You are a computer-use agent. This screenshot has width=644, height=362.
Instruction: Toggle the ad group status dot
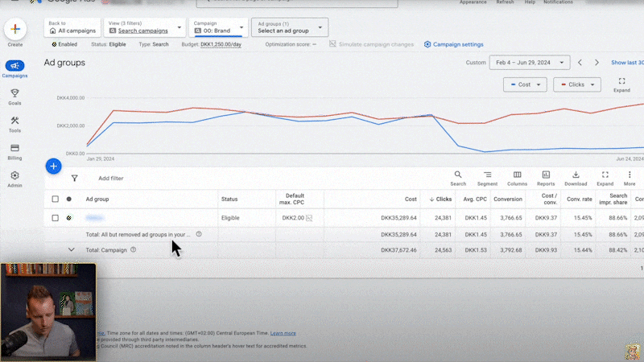tap(68, 218)
